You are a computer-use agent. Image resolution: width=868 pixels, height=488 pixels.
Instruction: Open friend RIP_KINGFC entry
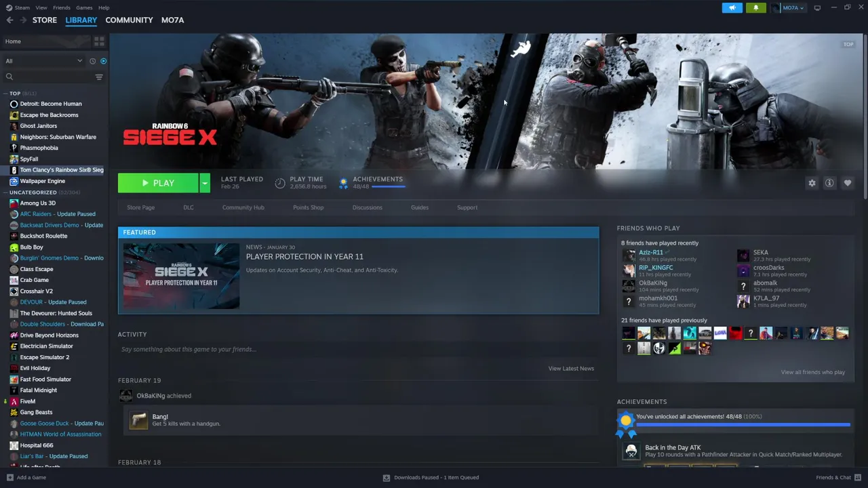click(x=656, y=268)
